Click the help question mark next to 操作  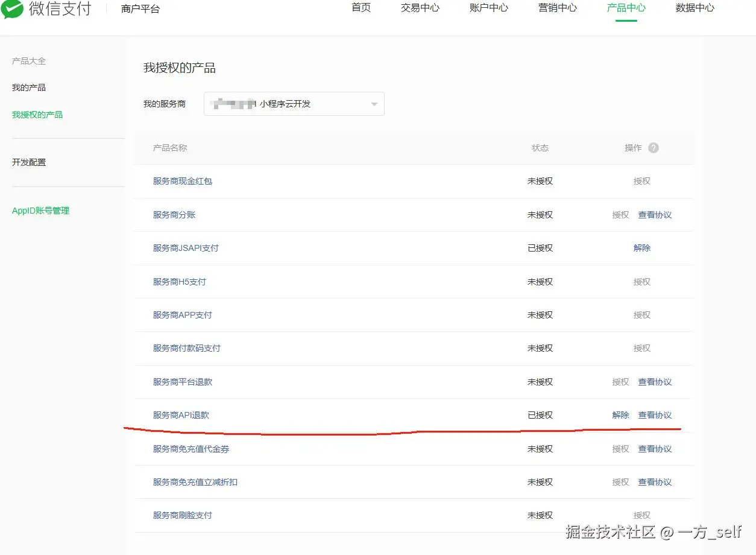654,148
